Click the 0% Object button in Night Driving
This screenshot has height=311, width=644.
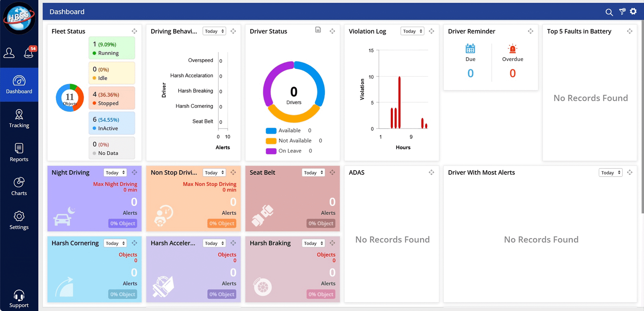coord(123,223)
